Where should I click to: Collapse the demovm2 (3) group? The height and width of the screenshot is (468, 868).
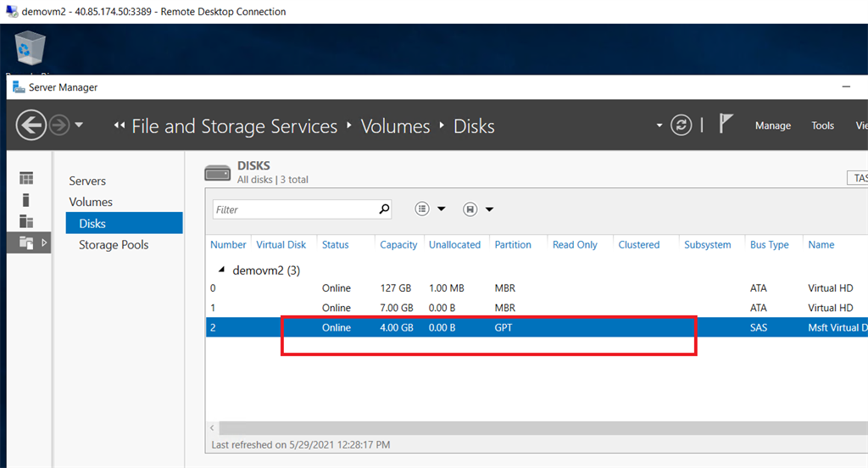221,270
